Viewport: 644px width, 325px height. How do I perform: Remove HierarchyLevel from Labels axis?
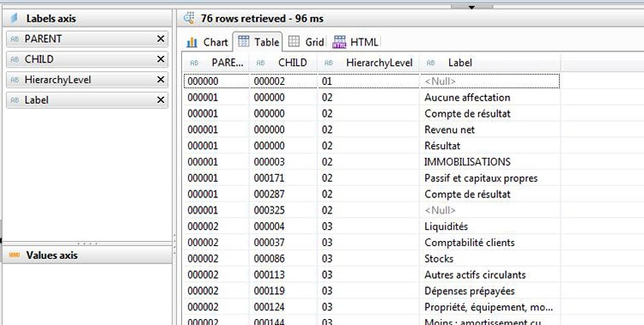[x=161, y=80]
